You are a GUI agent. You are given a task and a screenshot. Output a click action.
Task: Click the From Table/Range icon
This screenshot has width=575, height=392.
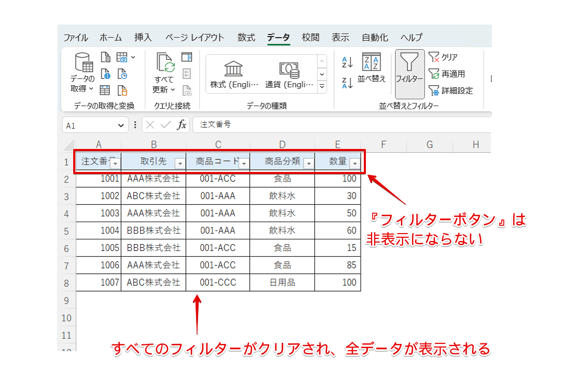(105, 90)
